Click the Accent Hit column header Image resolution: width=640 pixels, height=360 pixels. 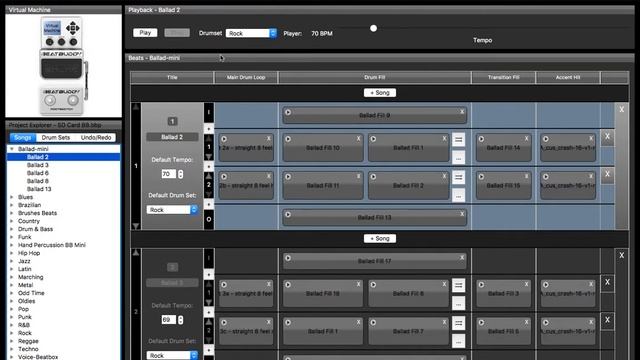[x=568, y=77]
